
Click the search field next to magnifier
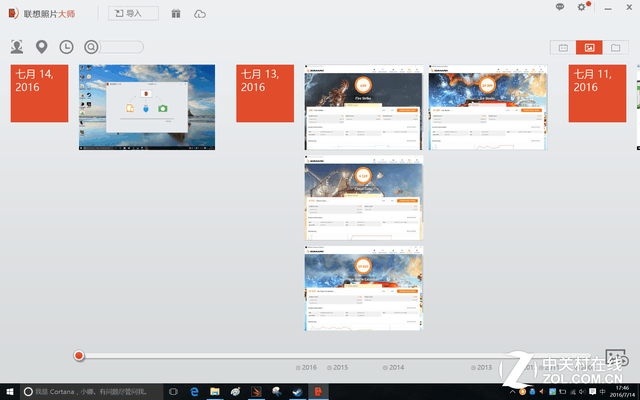pyautogui.click(x=121, y=47)
